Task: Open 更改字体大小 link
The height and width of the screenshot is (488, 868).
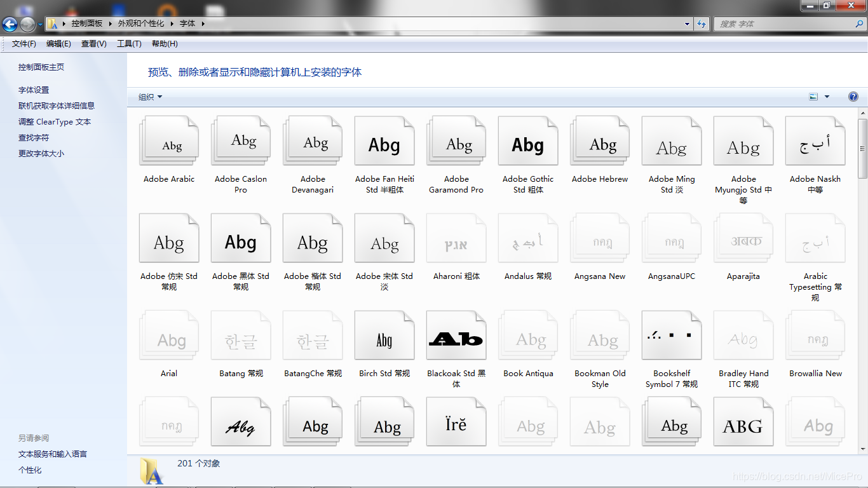Action: point(41,154)
